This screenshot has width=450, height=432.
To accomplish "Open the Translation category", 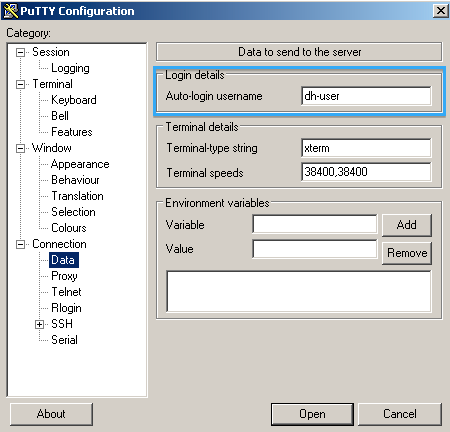I will click(x=77, y=196).
